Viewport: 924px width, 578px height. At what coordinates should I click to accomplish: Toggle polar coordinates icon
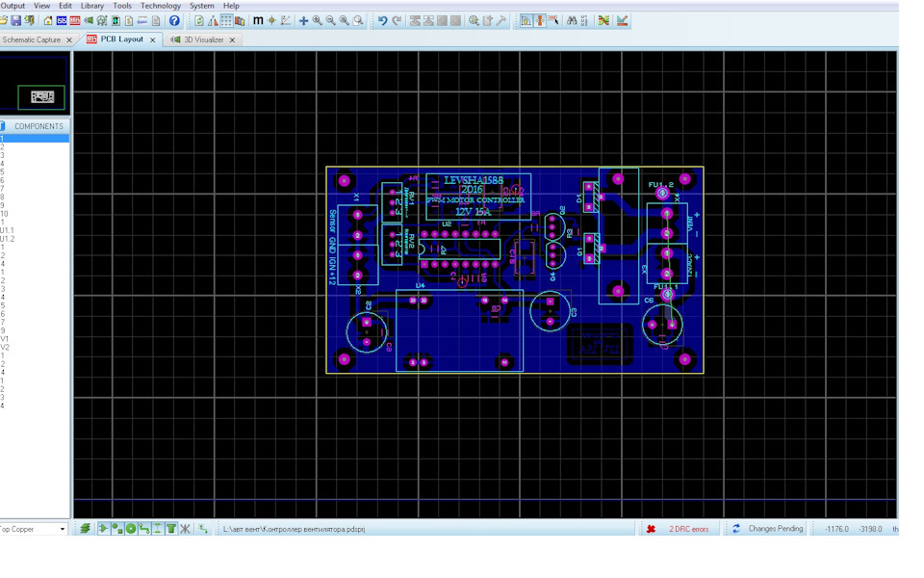pos(286,20)
